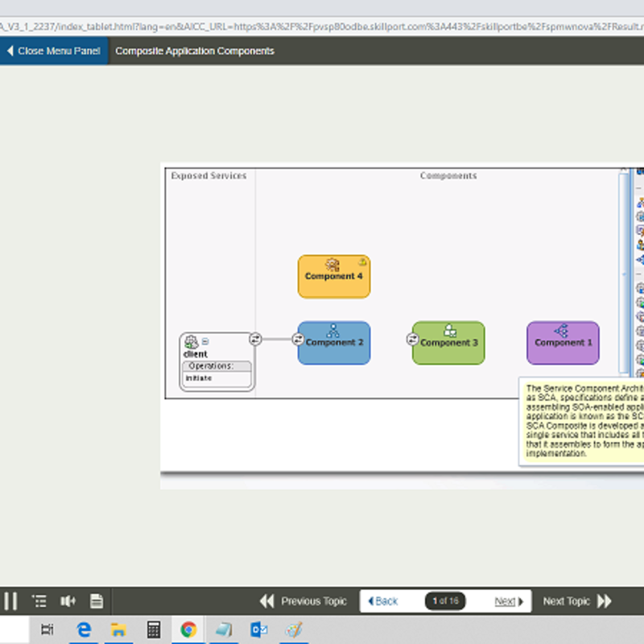Viewport: 644px width, 644px height.
Task: Go to Previous Topic
Action: point(303,601)
